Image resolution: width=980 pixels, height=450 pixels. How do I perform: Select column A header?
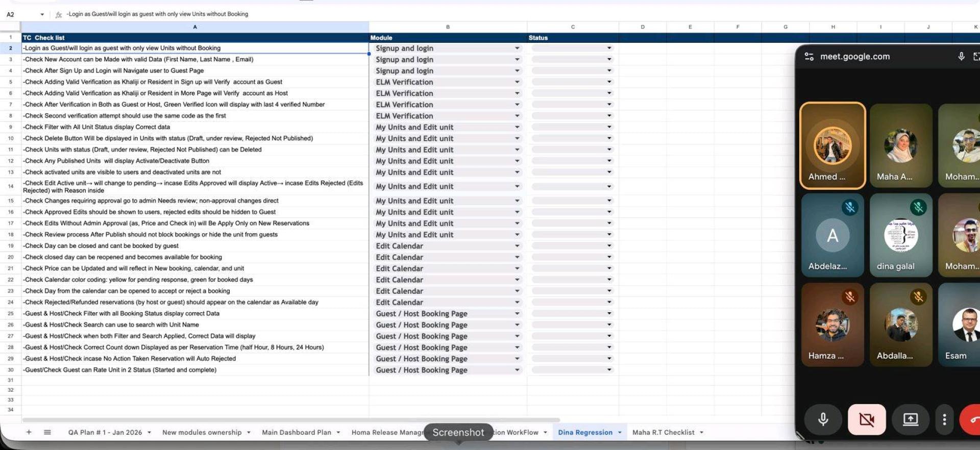pyautogui.click(x=195, y=27)
